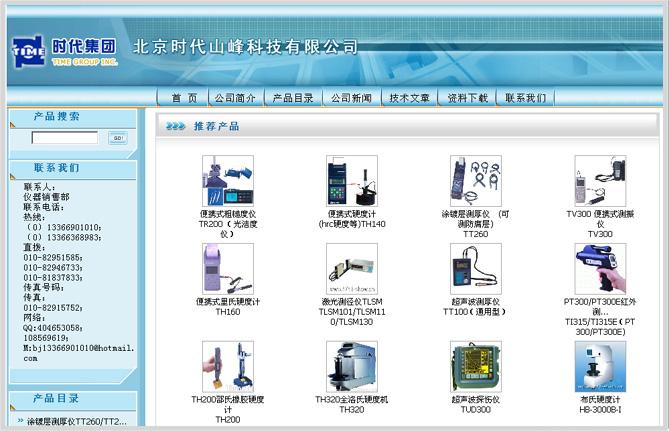The width and height of the screenshot is (669, 431).
Task: Click the 推荐产品 section heading
Action: 216,126
